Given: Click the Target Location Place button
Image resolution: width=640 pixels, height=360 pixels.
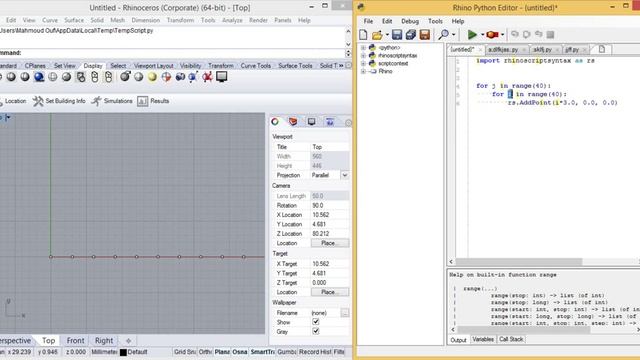Looking at the screenshot, I should 330,292.
